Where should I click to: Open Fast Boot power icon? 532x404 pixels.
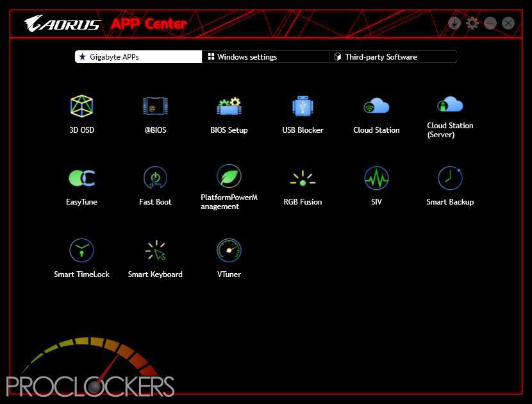(x=155, y=177)
